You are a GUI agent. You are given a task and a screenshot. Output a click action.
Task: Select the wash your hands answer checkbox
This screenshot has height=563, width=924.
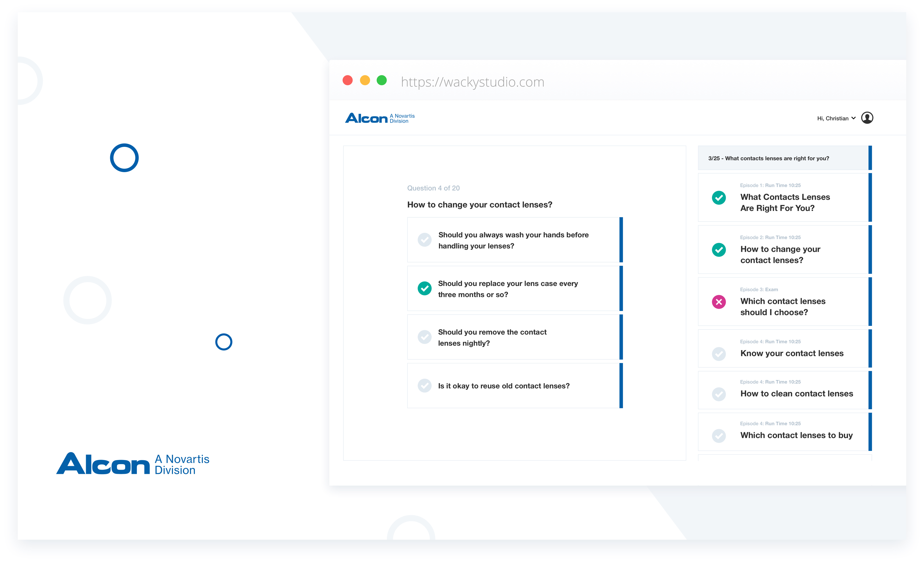click(425, 240)
